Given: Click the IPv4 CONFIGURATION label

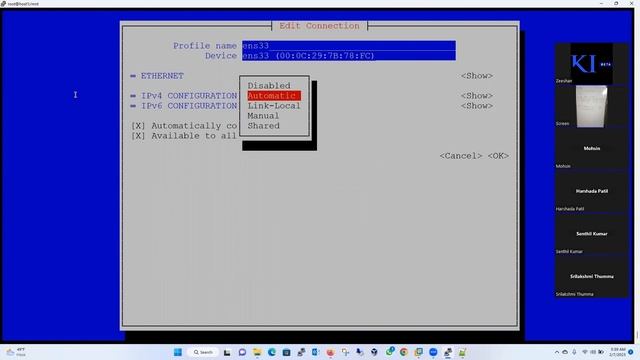Looking at the screenshot, I should pos(189,96).
